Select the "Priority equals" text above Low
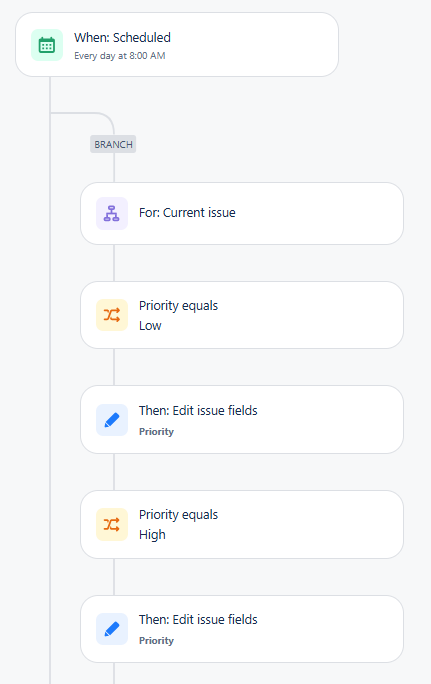The image size is (431, 684). point(178,306)
